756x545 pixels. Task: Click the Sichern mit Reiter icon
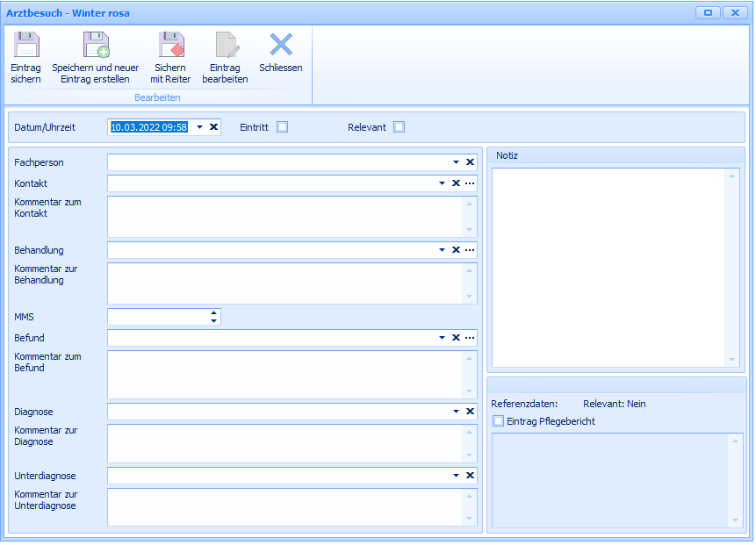(170, 46)
